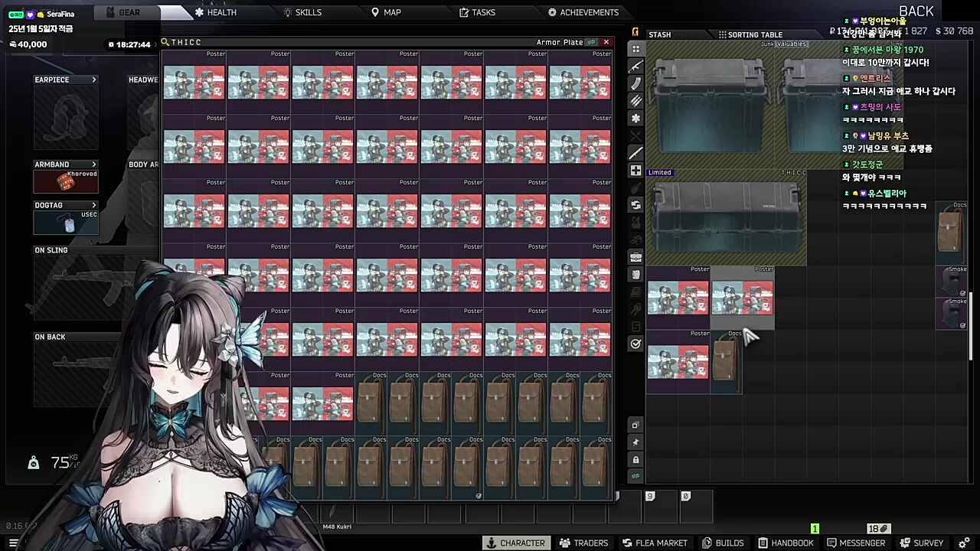Select the lower Smoke balaclava in stash
The image size is (980, 551).
(x=952, y=314)
